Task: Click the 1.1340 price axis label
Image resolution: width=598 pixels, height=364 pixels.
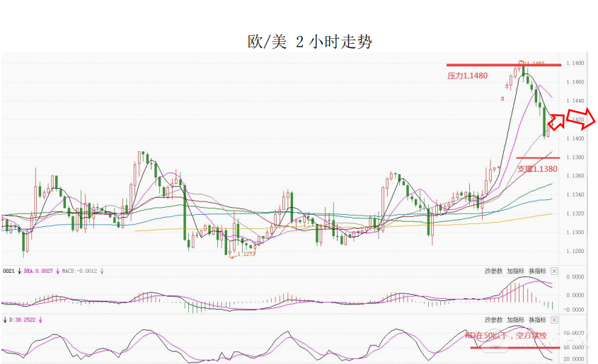Action: pyautogui.click(x=575, y=194)
